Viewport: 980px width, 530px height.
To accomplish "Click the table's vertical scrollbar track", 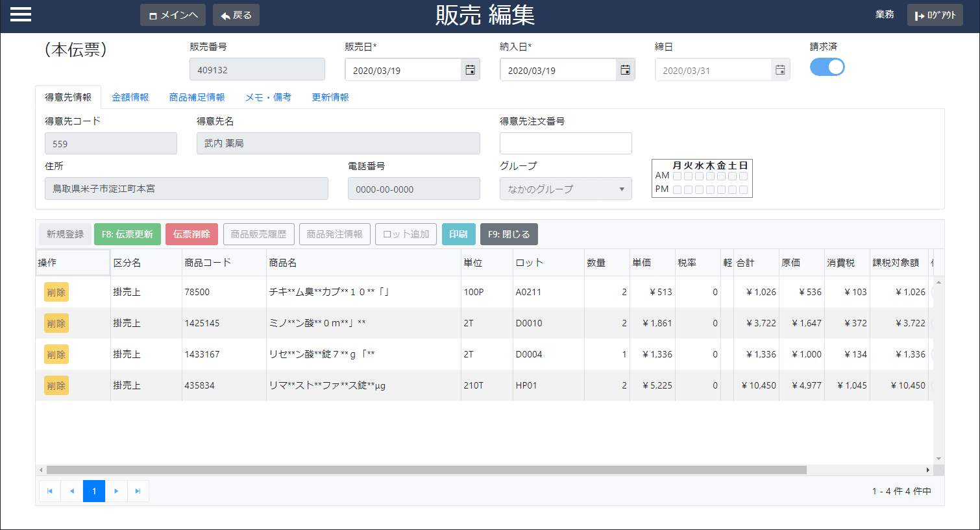I will (x=938, y=370).
